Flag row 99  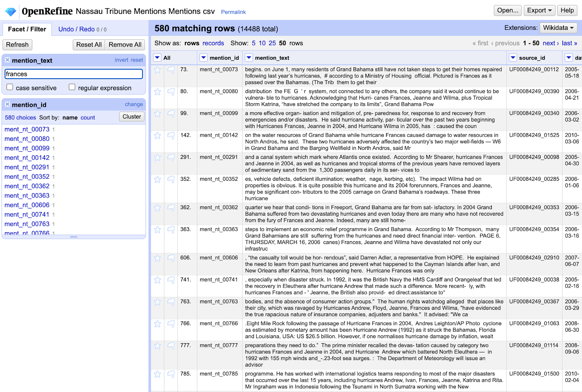(x=171, y=114)
